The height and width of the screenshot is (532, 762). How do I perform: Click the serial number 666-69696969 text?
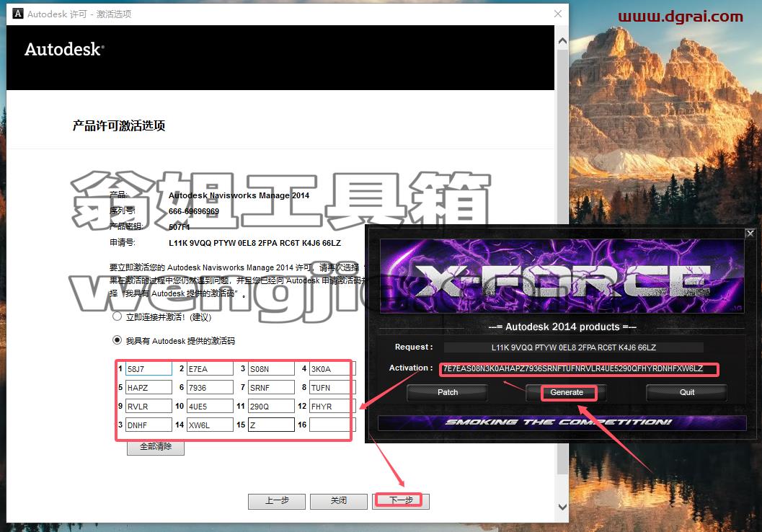(x=194, y=211)
